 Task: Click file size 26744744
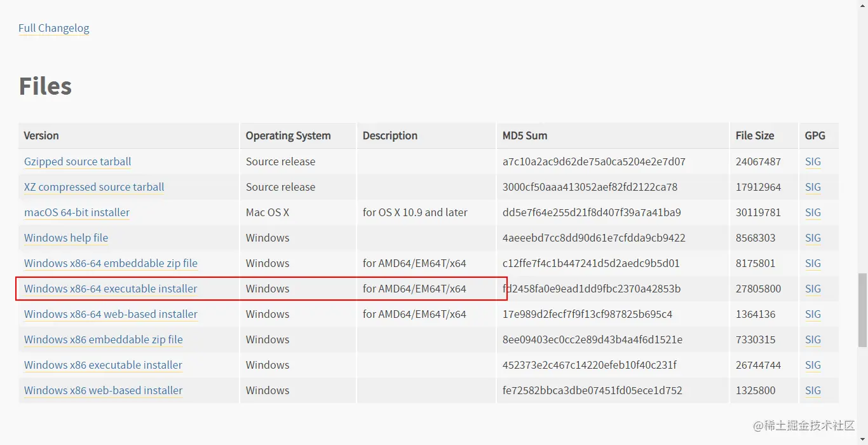pyautogui.click(x=758, y=365)
